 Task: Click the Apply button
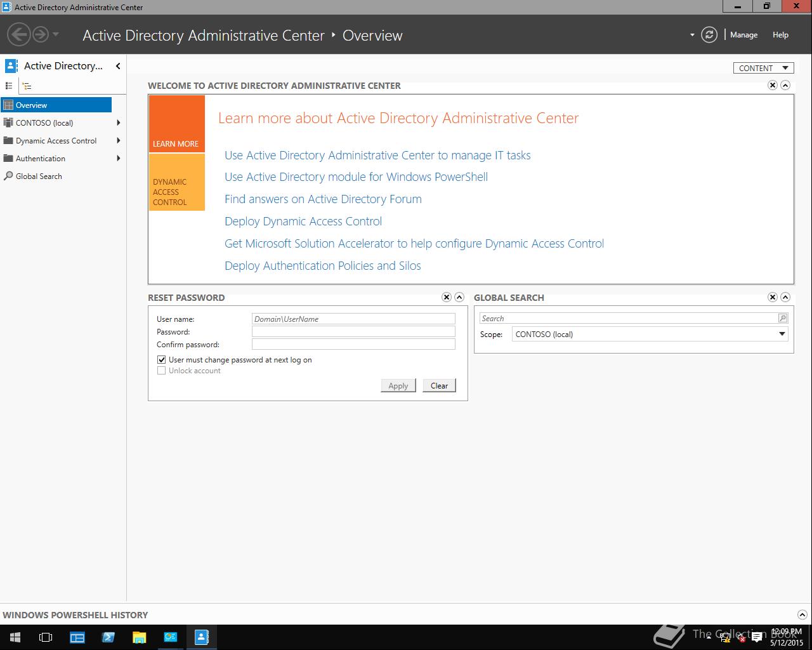pyautogui.click(x=398, y=385)
